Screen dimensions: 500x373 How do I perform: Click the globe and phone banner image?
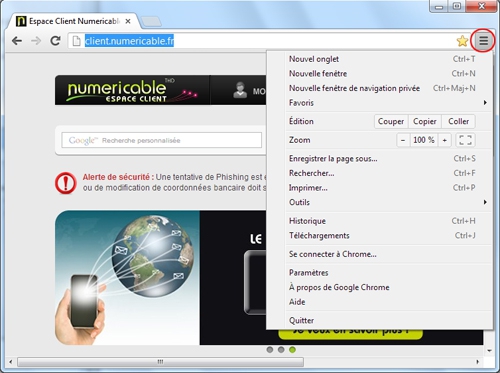coord(127,278)
